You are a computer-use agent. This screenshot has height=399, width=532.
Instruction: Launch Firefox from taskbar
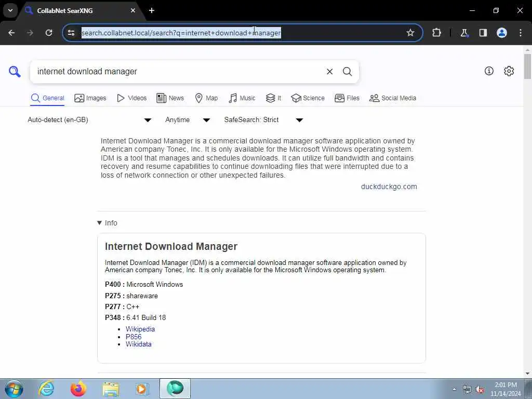(78, 389)
